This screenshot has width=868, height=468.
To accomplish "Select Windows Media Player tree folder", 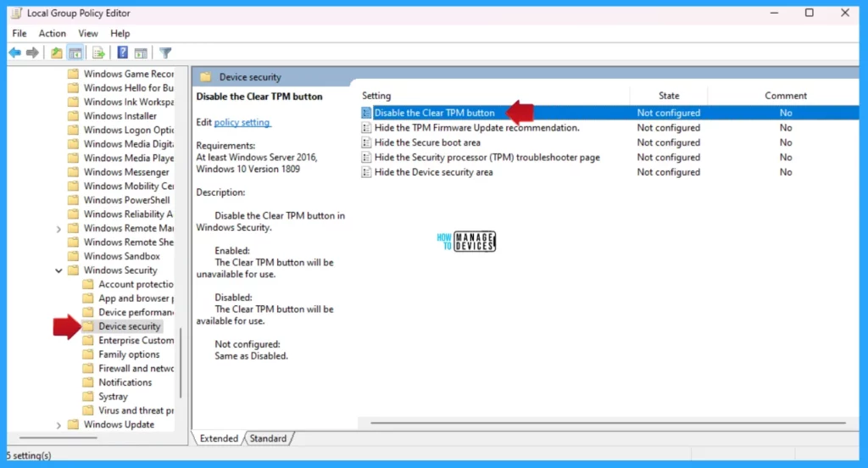I will pyautogui.click(x=129, y=158).
